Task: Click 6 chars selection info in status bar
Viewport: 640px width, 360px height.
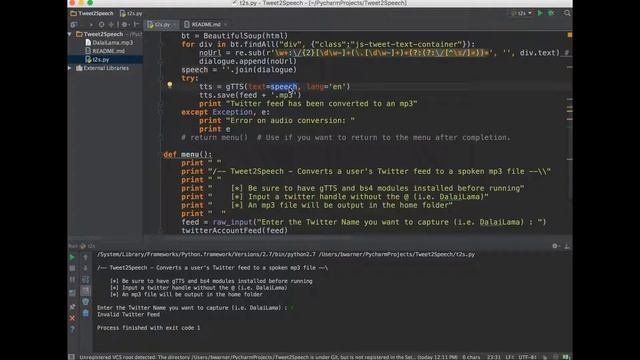Action: pos(471,357)
